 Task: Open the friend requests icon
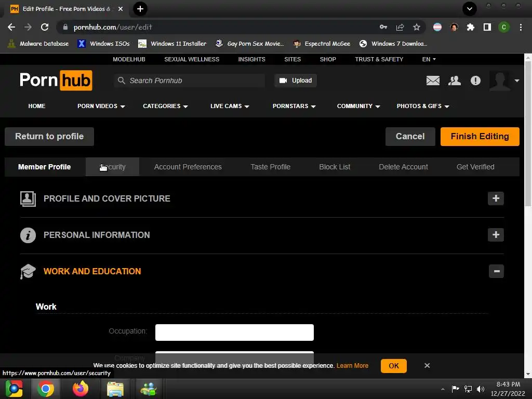click(454, 81)
